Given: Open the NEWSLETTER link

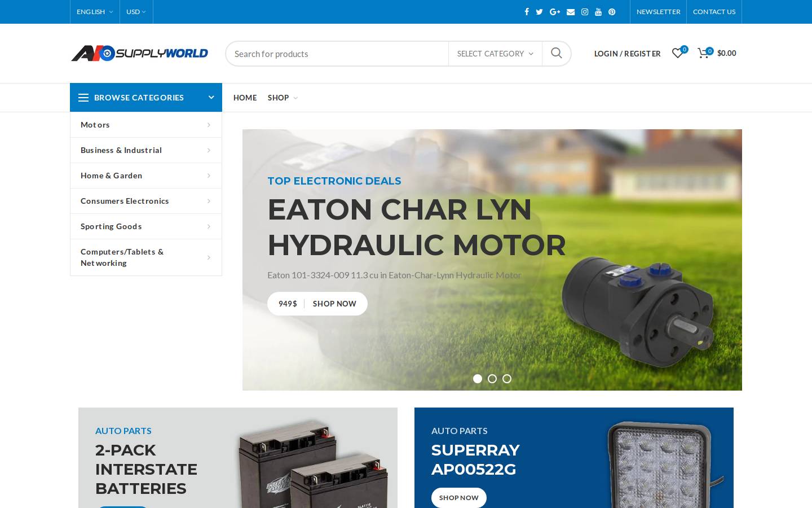Looking at the screenshot, I should (x=658, y=12).
